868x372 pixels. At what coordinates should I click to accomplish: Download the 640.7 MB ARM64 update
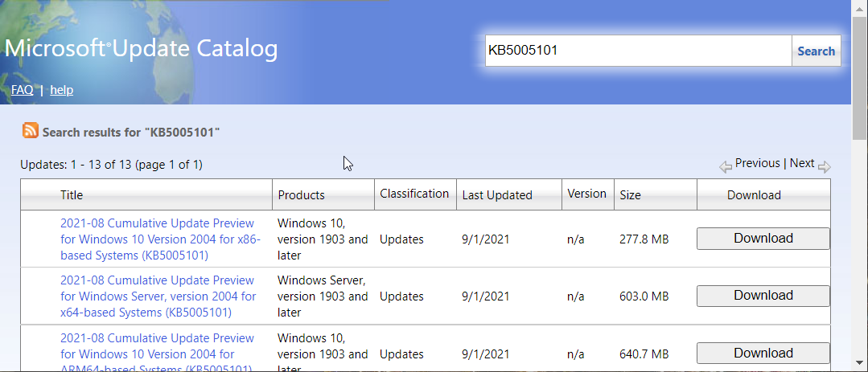763,353
